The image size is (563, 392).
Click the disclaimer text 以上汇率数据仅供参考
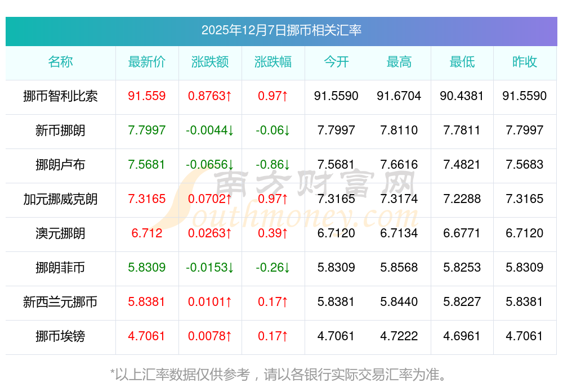pos(182,375)
